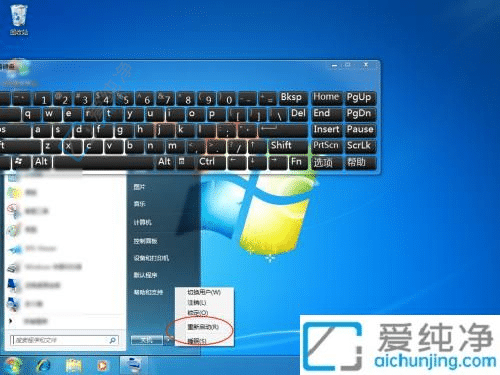
Task: Open the Recycle Bin desktop icon
Action: [x=19, y=19]
